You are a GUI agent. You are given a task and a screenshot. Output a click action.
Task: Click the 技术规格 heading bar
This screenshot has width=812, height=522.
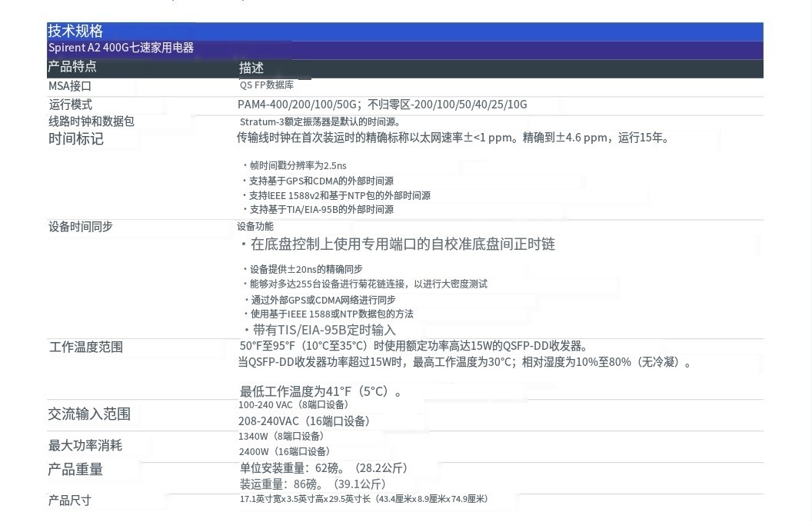(x=75, y=32)
